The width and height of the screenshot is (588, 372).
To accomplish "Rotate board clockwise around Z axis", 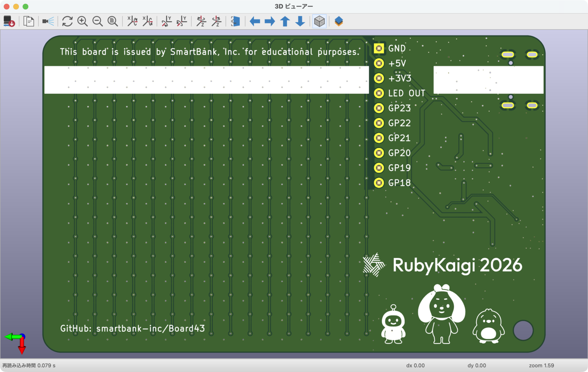I will tap(201, 21).
